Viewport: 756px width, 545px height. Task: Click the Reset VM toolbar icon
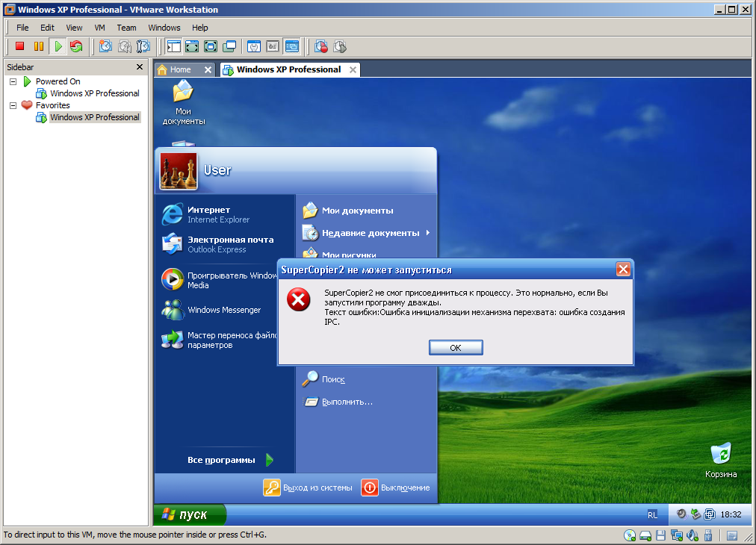coord(76,46)
